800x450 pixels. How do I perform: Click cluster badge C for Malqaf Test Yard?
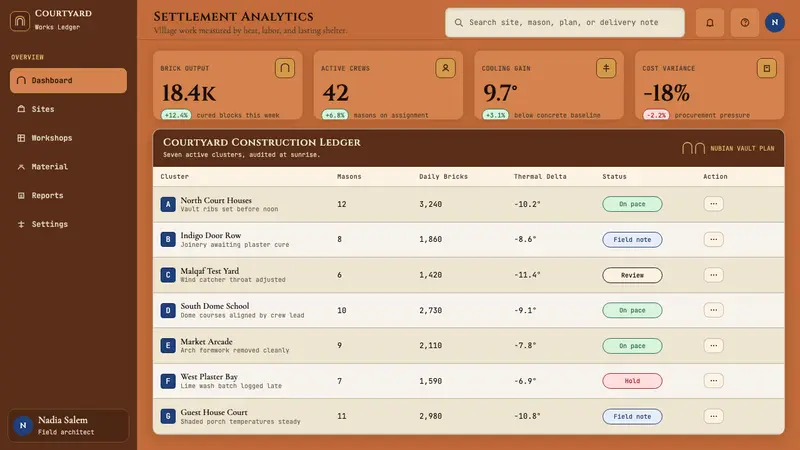coord(168,275)
